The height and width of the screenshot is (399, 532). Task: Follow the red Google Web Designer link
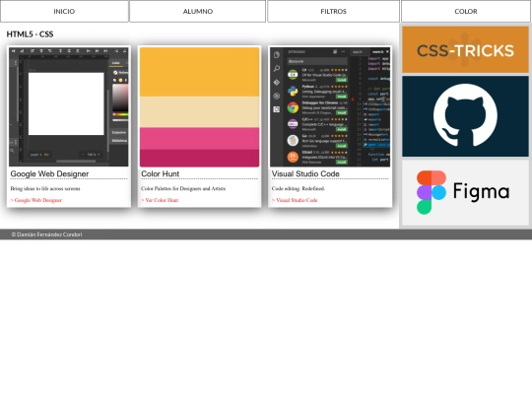36,200
